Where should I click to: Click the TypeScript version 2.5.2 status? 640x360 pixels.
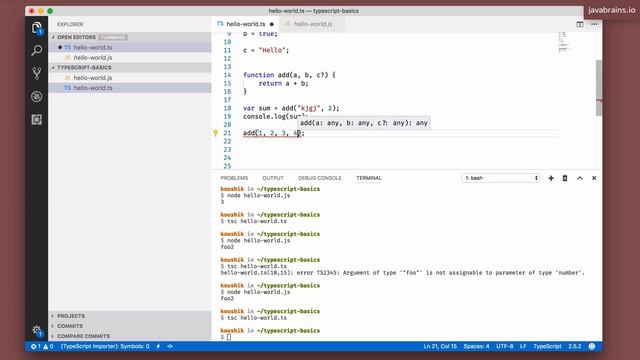575,346
